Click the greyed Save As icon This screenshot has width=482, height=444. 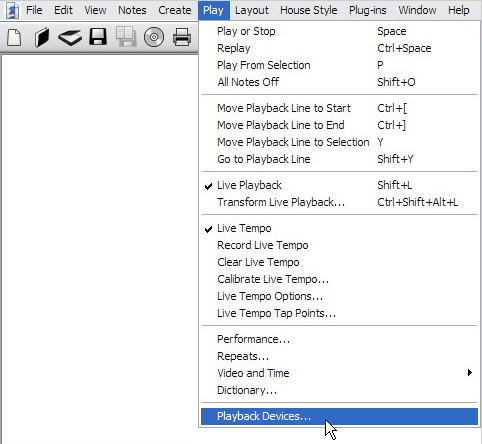(126, 36)
